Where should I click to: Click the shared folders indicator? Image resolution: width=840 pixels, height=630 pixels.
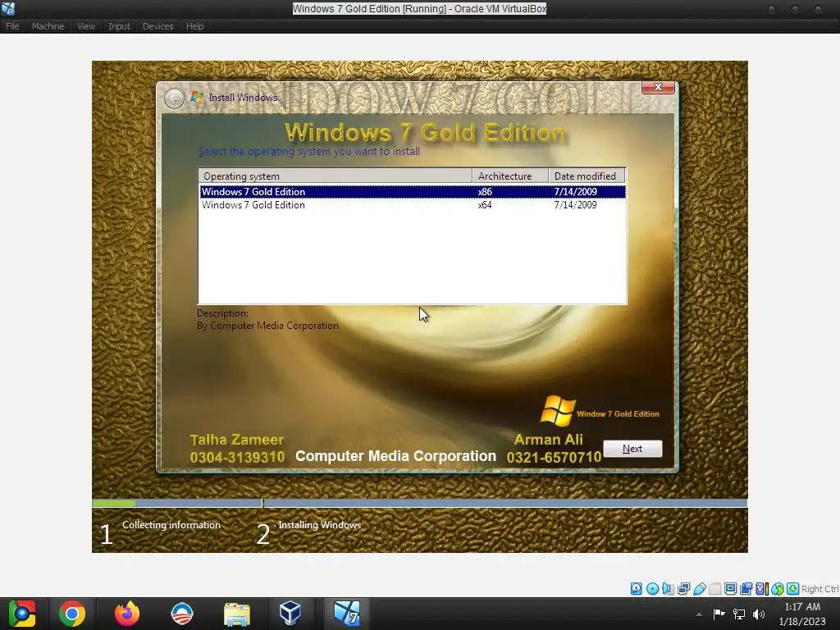click(714, 589)
